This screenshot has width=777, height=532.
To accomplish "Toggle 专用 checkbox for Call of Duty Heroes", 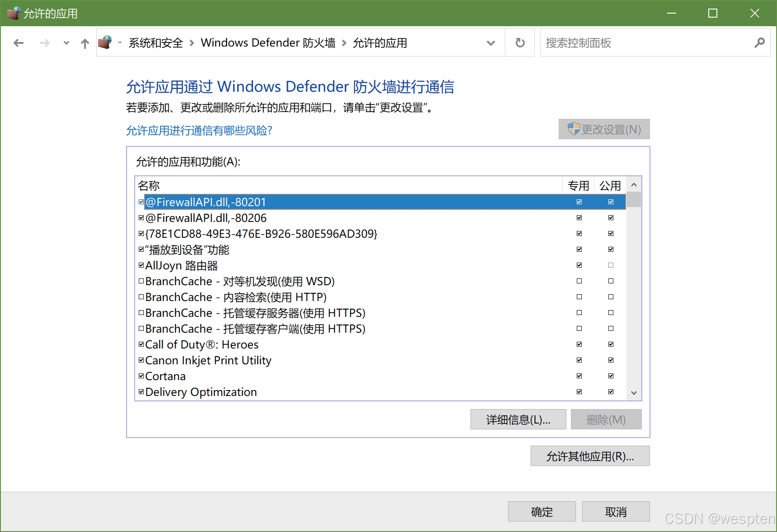I will [579, 344].
